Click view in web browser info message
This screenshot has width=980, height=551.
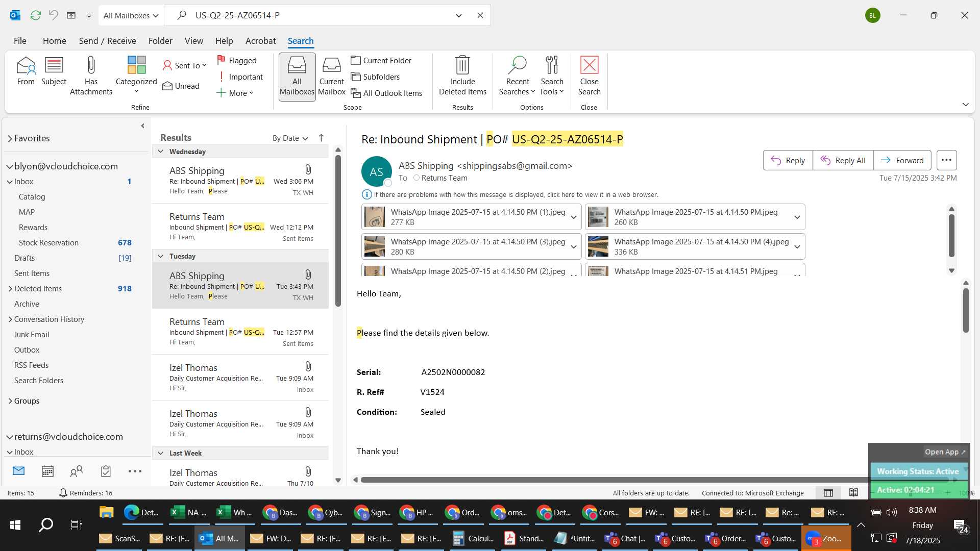[510, 194]
